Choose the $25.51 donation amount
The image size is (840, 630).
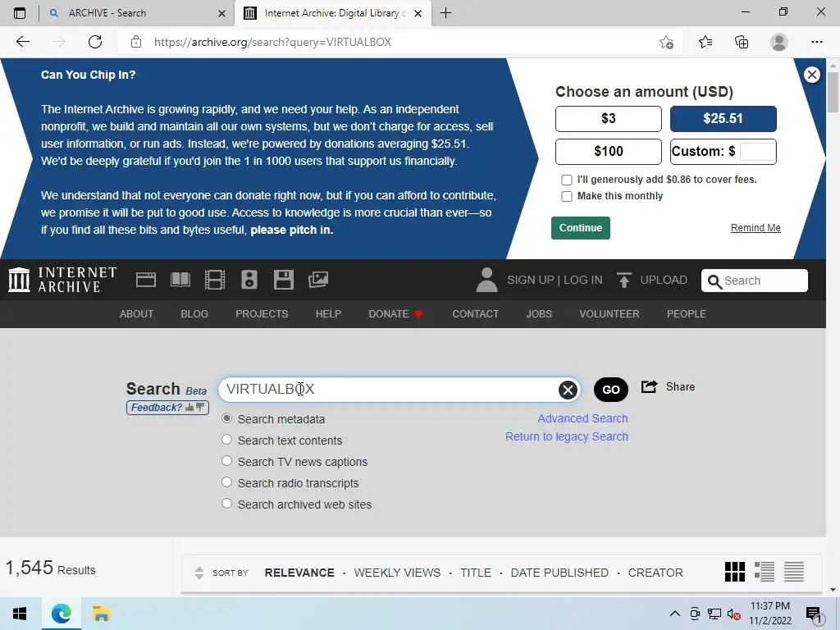(724, 119)
